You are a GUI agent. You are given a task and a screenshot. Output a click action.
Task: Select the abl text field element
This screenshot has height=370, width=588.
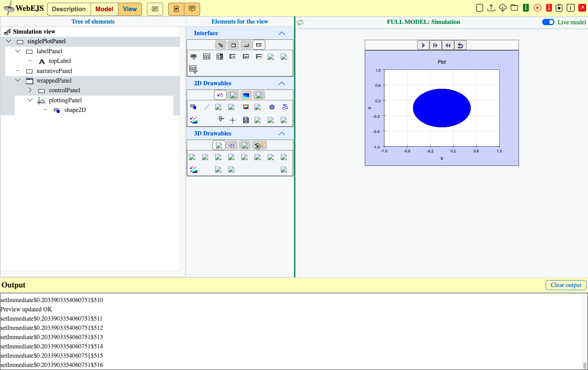click(x=246, y=57)
